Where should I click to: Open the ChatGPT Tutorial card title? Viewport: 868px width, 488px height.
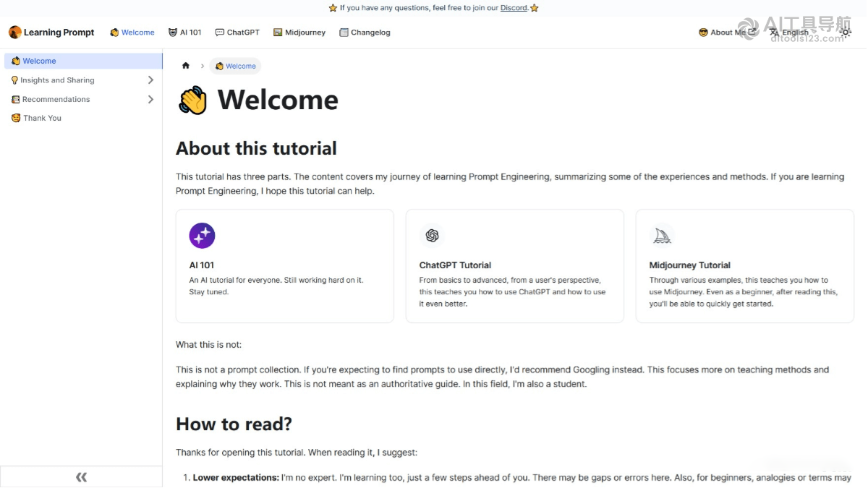pyautogui.click(x=455, y=265)
